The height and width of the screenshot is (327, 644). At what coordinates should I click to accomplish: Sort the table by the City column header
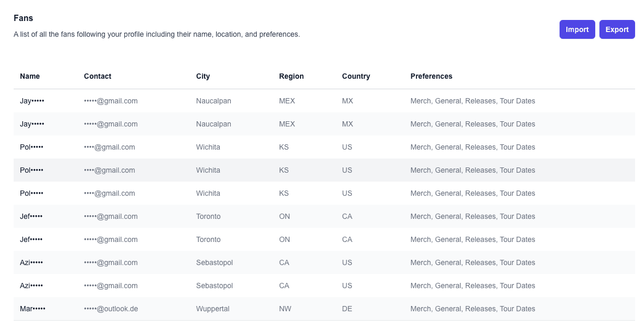203,76
